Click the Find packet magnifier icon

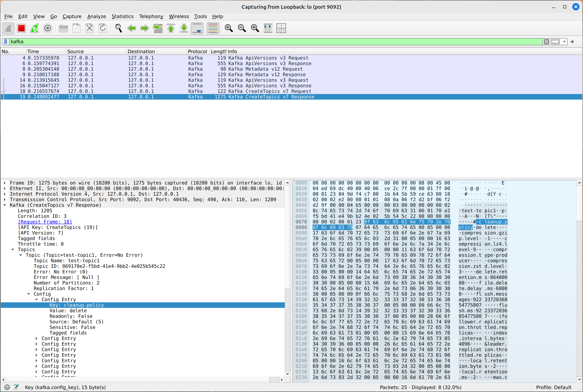click(x=118, y=28)
